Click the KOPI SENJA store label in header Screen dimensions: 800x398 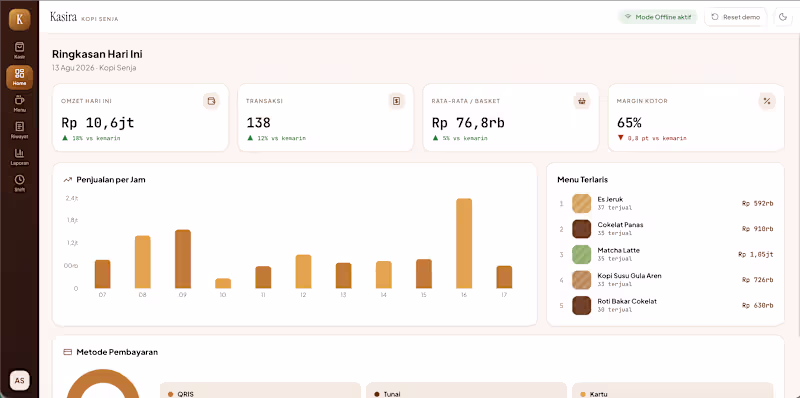point(100,19)
